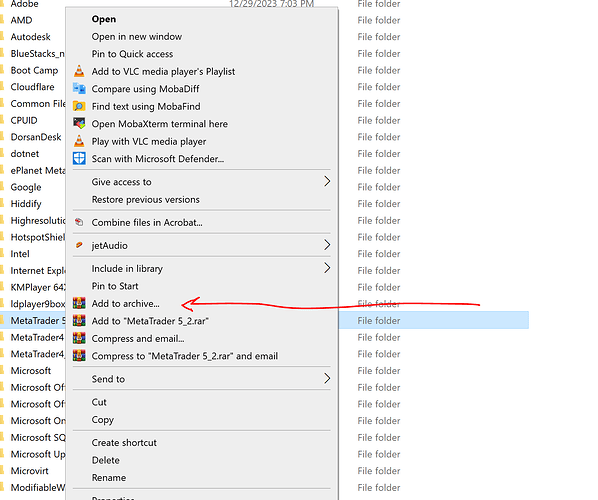Click File folder type in highlighted MetaTrader row
The image size is (598, 500).
[x=379, y=321]
